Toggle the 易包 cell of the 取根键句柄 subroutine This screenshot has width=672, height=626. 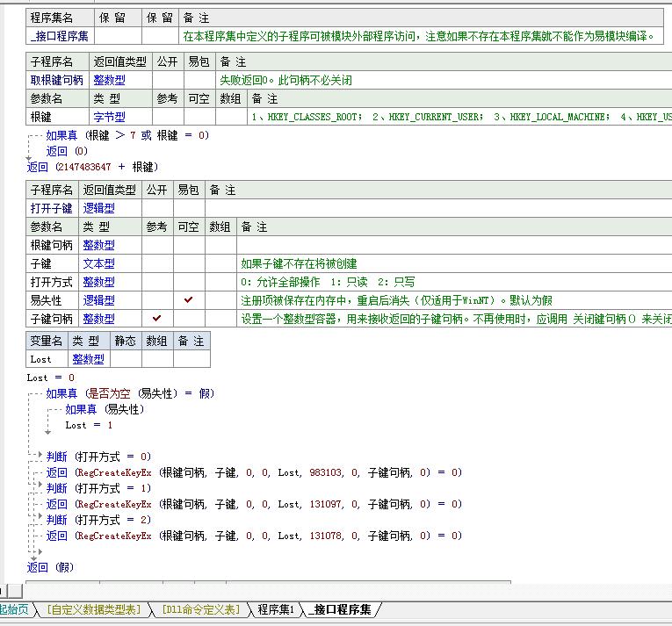click(199, 80)
